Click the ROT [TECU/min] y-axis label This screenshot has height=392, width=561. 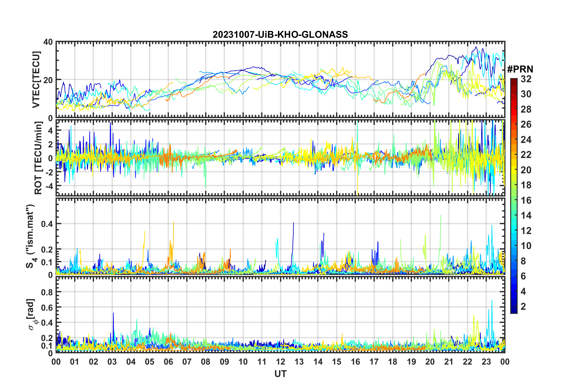pos(38,158)
